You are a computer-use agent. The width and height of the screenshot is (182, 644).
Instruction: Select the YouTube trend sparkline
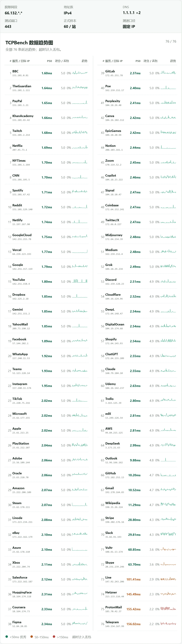click(80, 281)
